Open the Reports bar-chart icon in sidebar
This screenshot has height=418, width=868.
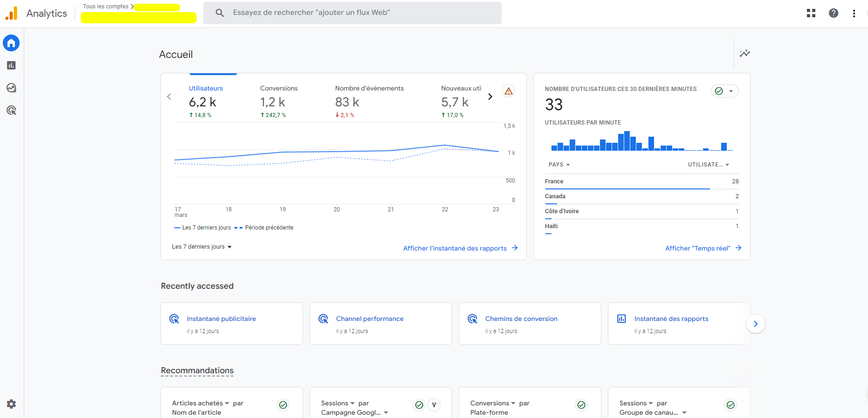coord(11,65)
